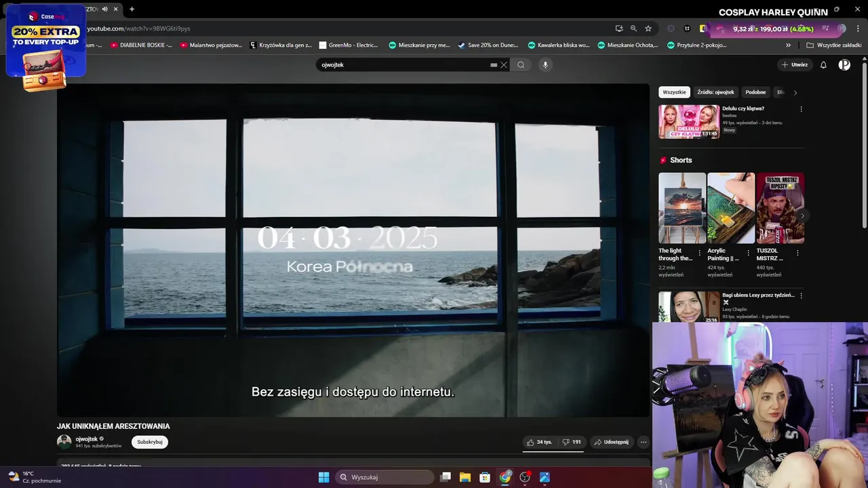Open a new browser tab with plus
Viewport: 868px width, 488px height.
132,9
